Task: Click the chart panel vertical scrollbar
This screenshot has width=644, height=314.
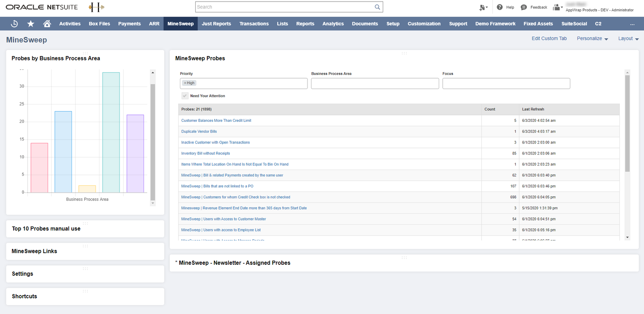Action: [153, 142]
